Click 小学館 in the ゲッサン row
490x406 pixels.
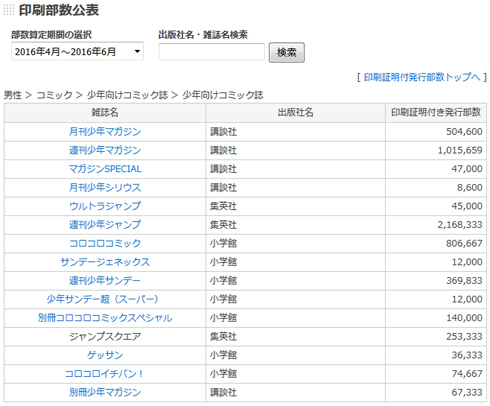click(x=223, y=355)
